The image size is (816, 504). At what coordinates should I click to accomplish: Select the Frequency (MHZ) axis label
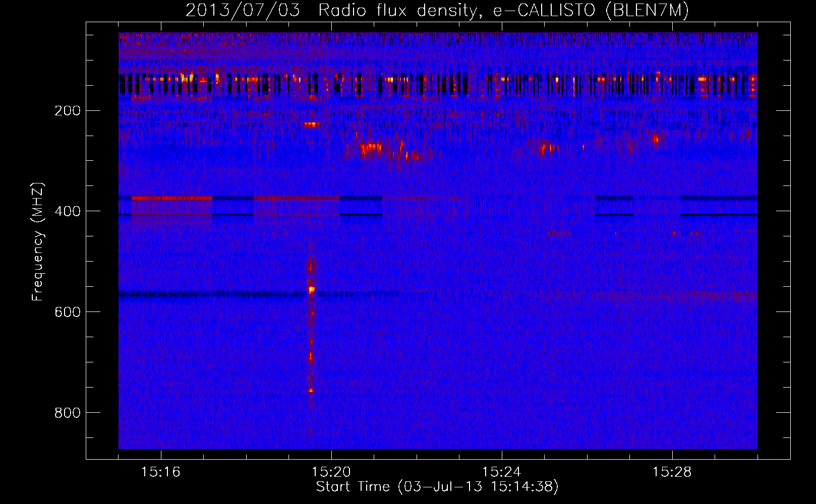[x=38, y=242]
